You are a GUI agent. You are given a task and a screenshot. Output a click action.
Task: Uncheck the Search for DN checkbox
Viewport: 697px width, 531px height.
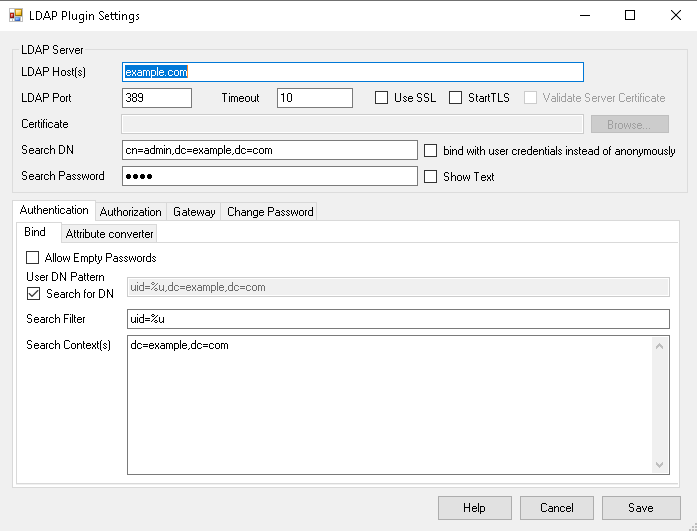pyautogui.click(x=33, y=294)
